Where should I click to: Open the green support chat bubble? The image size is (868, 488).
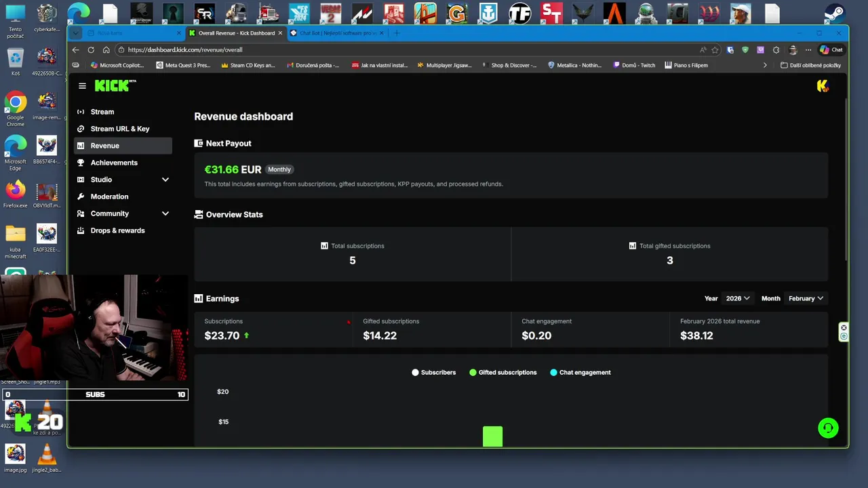(x=828, y=428)
